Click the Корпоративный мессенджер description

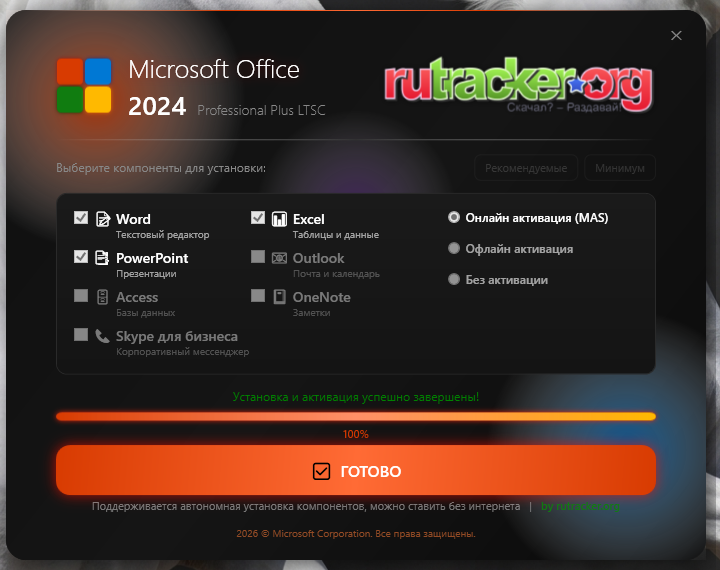point(183,352)
